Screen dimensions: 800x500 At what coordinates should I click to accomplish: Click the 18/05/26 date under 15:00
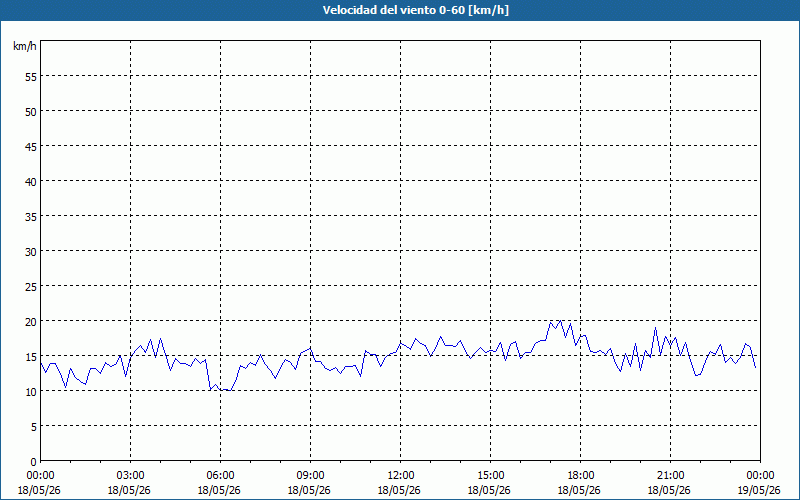click(489, 490)
